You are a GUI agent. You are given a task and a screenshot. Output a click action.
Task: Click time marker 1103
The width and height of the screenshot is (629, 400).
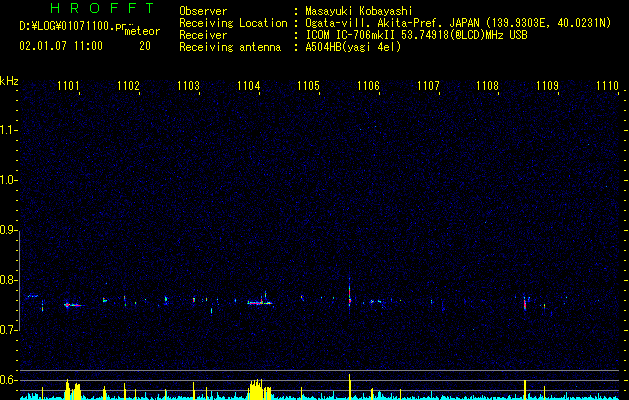pos(189,85)
